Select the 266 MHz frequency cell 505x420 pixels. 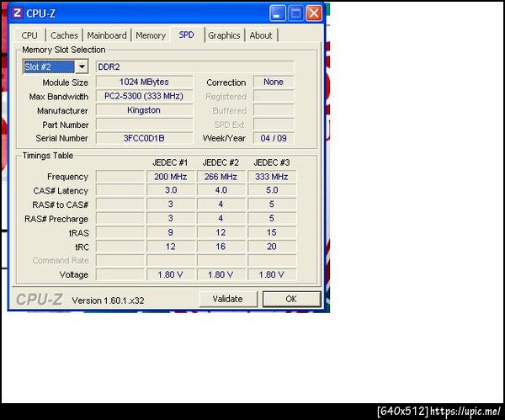221,177
